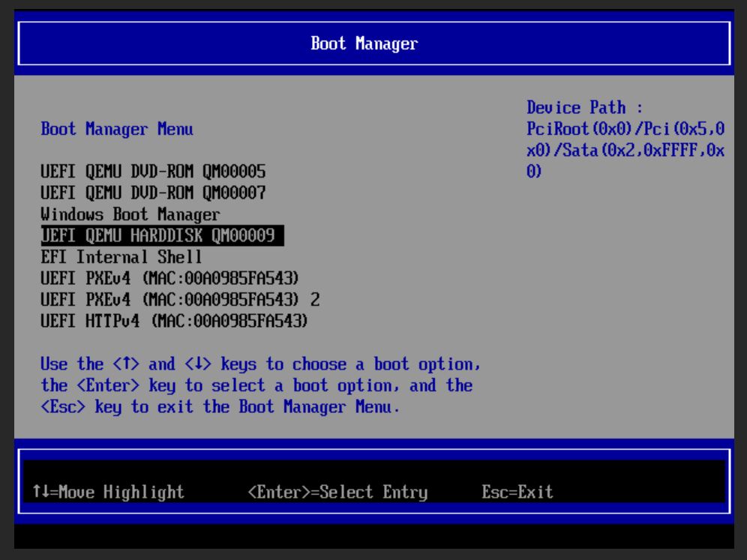747x560 pixels.
Task: Select UEFI QEMU DVD-ROM QM00007 boot entry
Action: pyautogui.click(x=153, y=193)
